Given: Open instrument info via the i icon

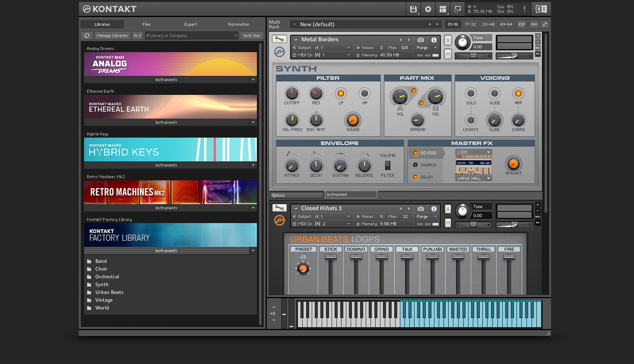Looking at the screenshot, I should coord(434,39).
